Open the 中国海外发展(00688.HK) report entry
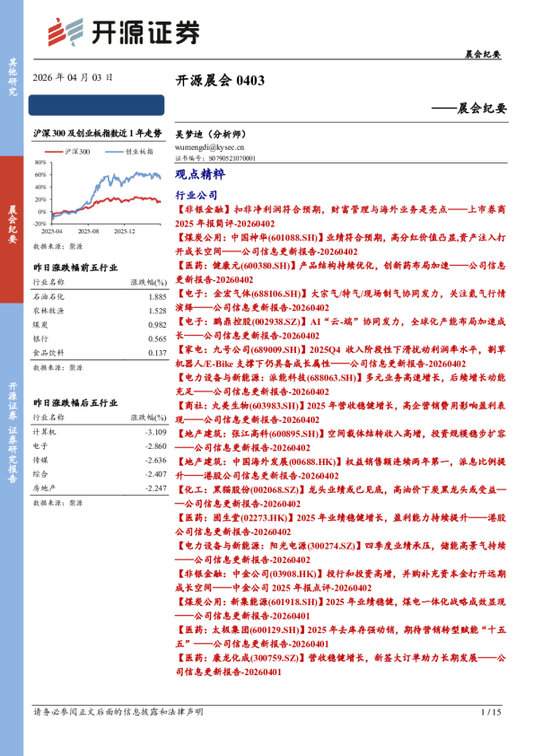The width and height of the screenshot is (534, 756). 340,468
